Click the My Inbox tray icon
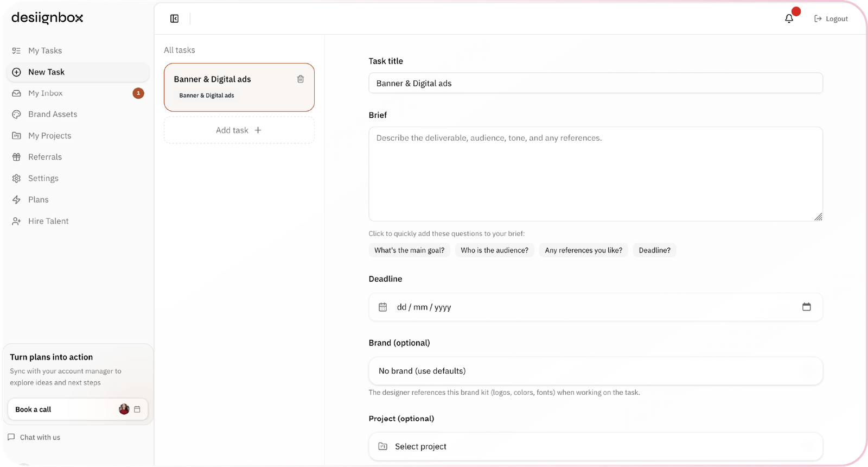Viewport: 868px width, 467px height. (16, 93)
